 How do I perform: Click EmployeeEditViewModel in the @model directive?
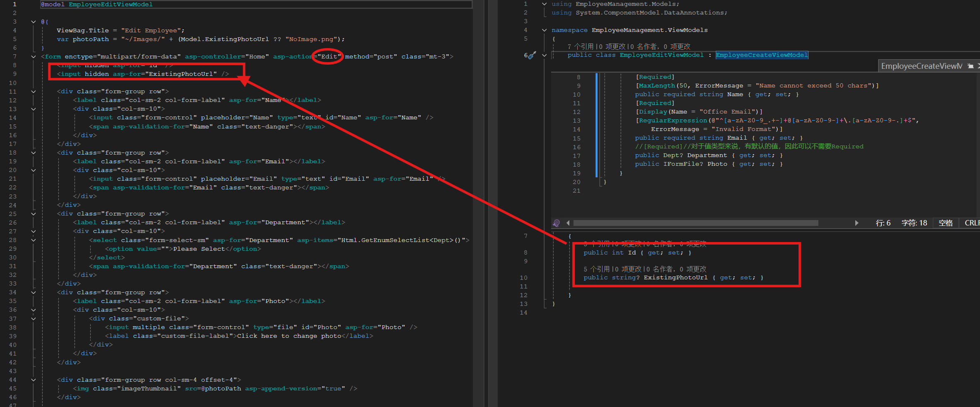click(111, 4)
